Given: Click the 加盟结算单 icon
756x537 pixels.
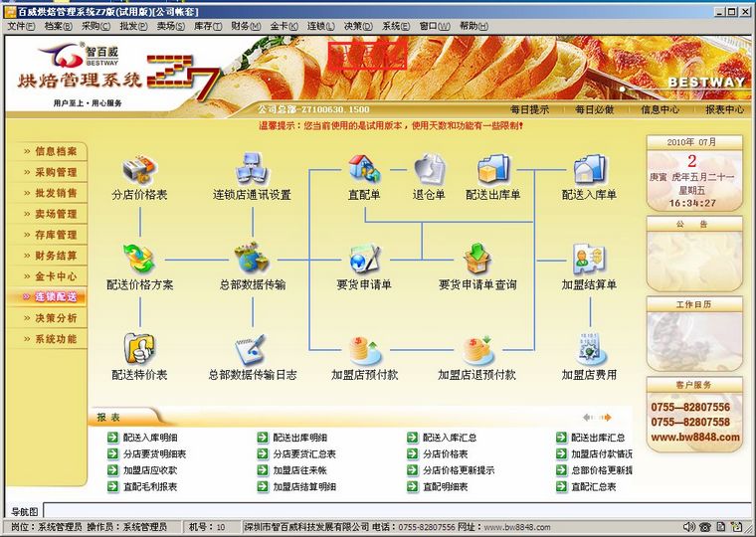Looking at the screenshot, I should tap(589, 259).
